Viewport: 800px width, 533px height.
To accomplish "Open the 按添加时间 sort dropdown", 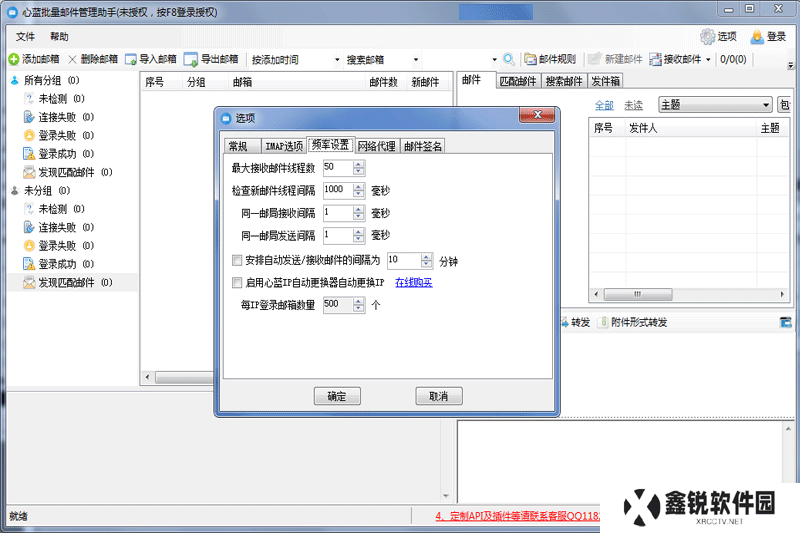I will (x=337, y=60).
